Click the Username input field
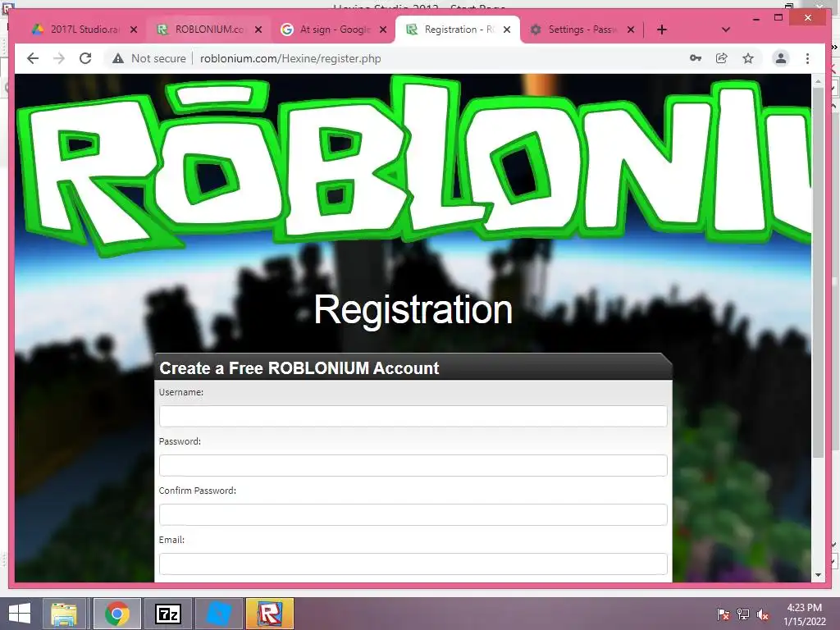 pos(413,416)
